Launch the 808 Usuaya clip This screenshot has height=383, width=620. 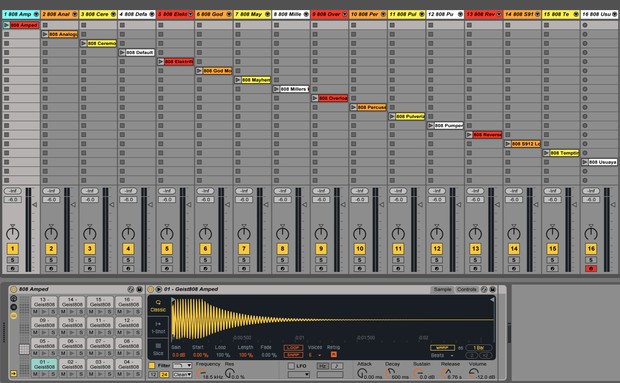click(585, 162)
